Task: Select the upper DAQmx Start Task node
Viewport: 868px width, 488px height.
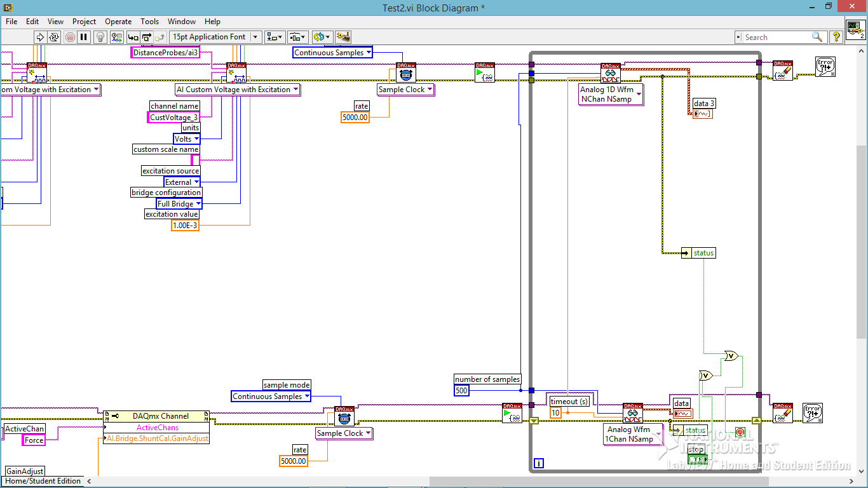Action: point(484,72)
